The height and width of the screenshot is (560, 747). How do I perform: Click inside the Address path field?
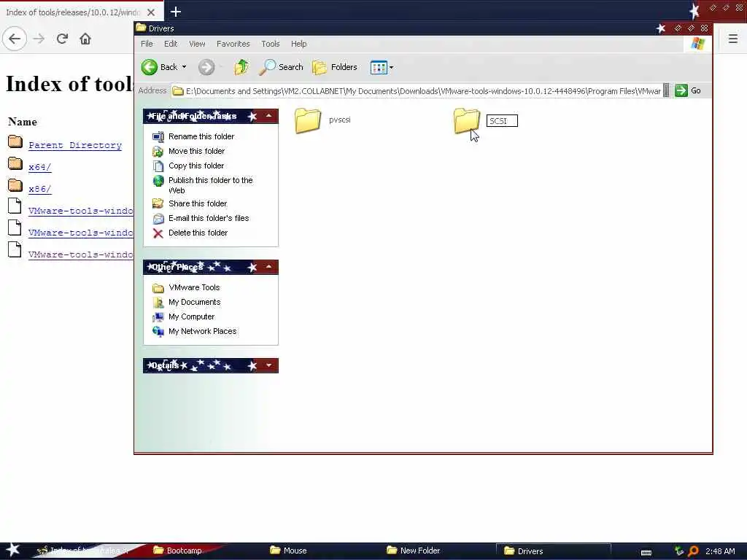point(417,91)
